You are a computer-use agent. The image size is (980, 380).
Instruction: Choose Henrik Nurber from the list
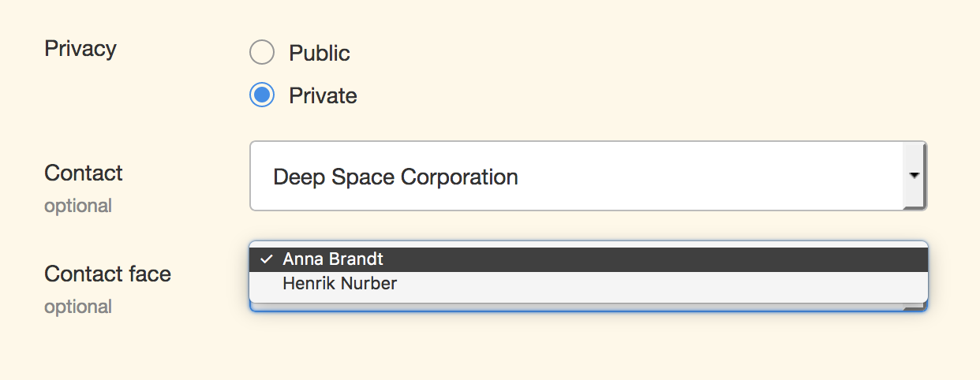(339, 283)
